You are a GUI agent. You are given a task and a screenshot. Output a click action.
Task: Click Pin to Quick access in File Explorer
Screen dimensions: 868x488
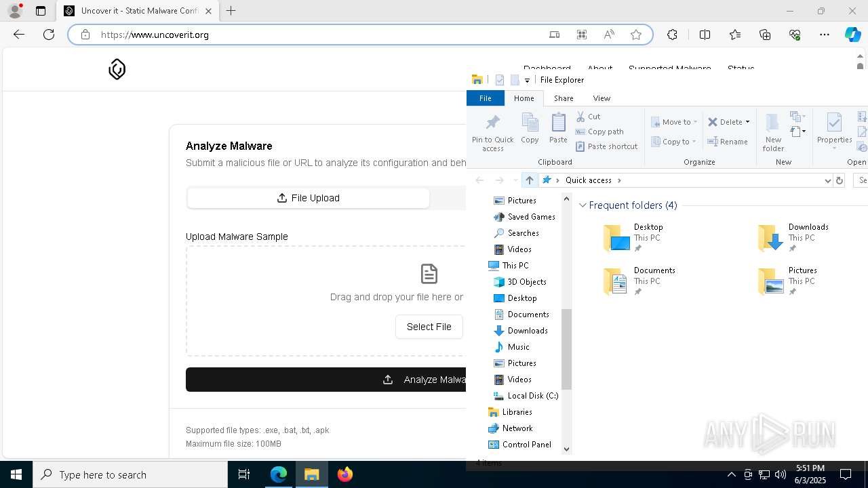(493, 133)
